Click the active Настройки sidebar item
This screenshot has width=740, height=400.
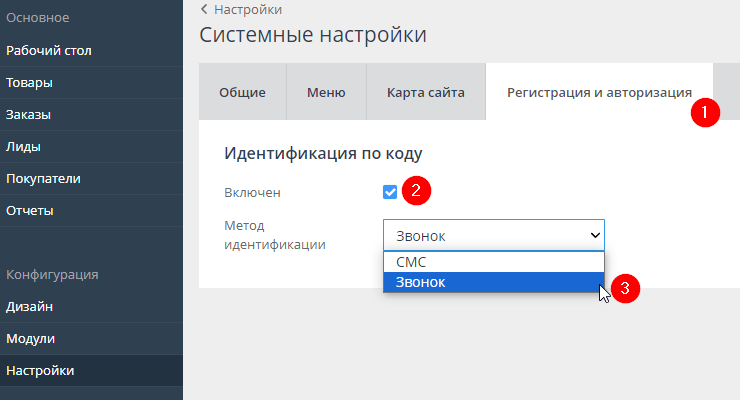click(x=40, y=370)
